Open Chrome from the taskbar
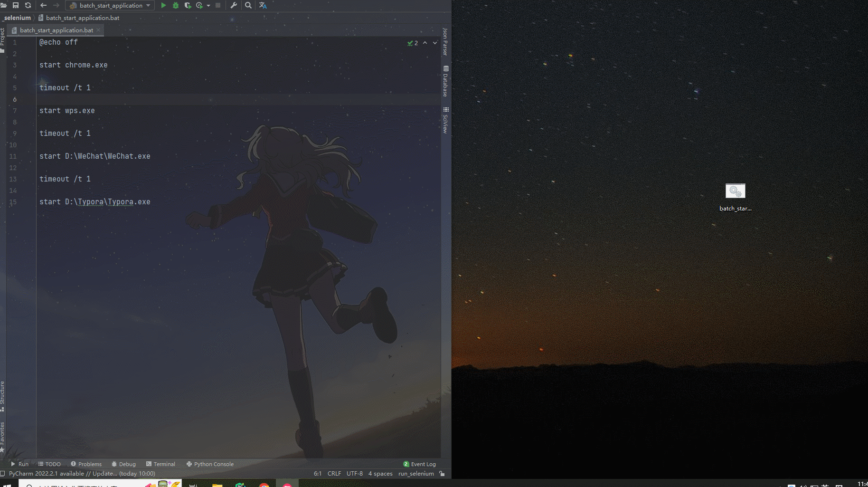The height and width of the screenshot is (487, 868). coord(264,484)
